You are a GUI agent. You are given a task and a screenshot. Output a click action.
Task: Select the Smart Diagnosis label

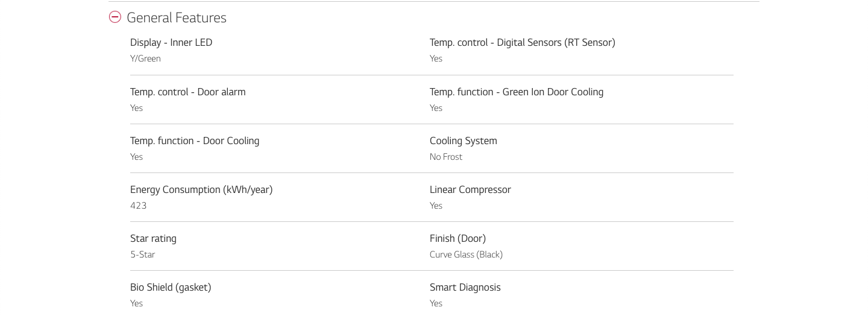(x=465, y=288)
